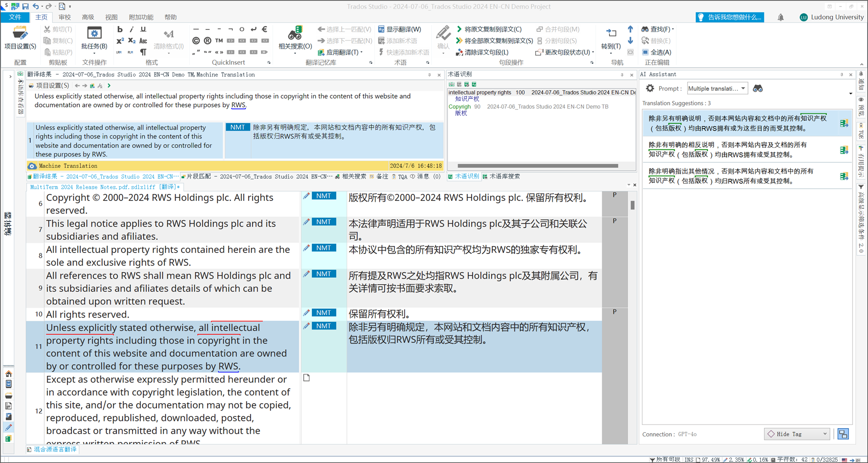Save project with the floppy disk icon

pos(25,6)
